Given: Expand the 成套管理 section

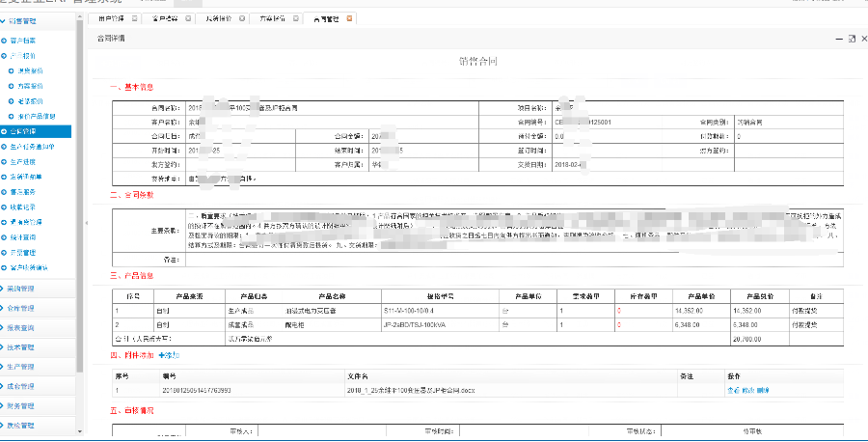Looking at the screenshot, I should [20, 387].
